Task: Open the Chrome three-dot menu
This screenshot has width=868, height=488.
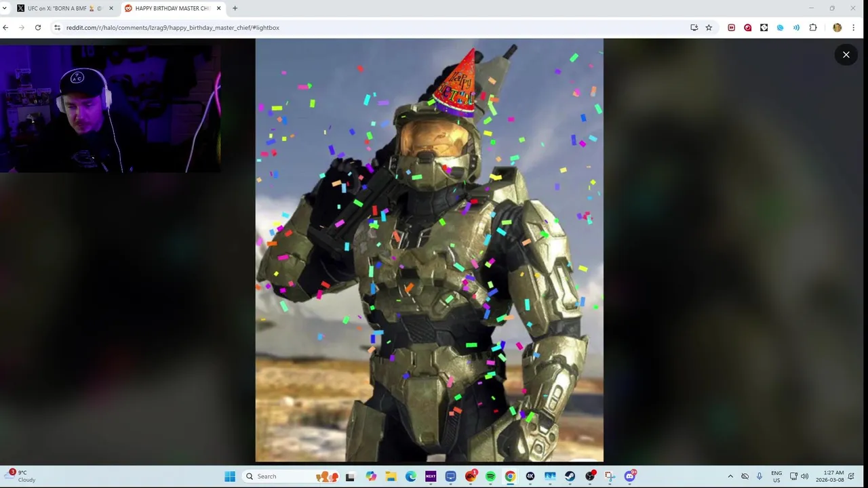Action: 854,28
